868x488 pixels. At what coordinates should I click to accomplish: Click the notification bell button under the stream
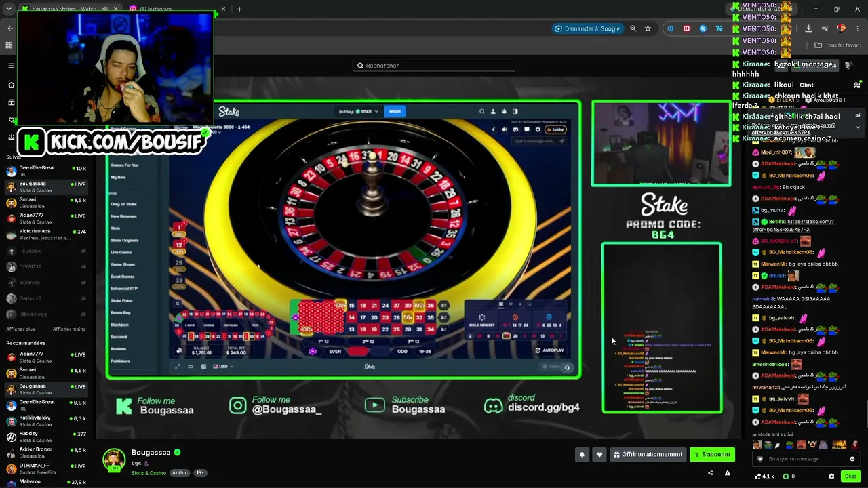[x=582, y=455]
